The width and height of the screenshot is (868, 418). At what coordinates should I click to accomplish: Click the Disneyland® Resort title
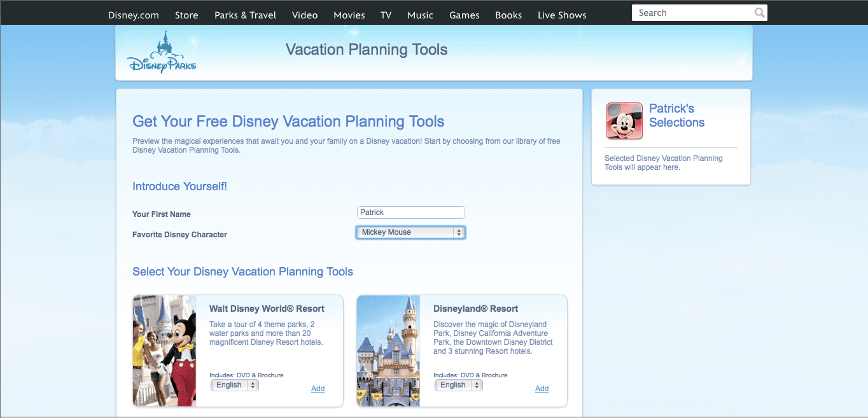pos(475,309)
